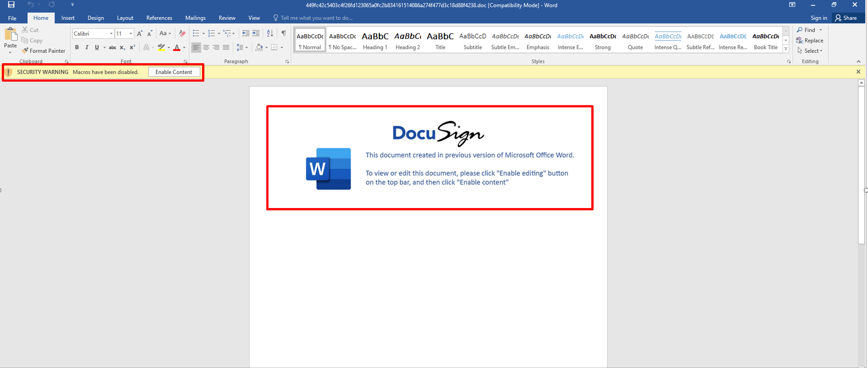Apply the Title style

point(440,40)
